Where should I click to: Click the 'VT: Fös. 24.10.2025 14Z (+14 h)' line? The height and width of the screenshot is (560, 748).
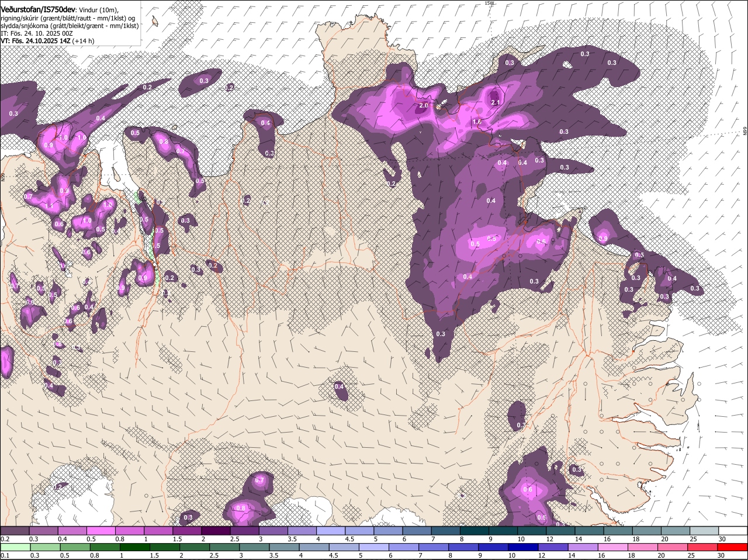tap(47, 41)
